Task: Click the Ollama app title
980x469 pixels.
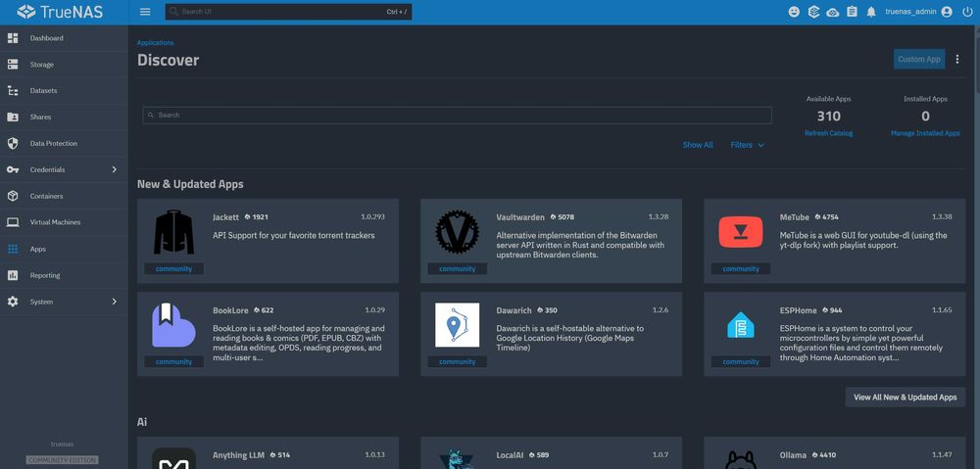Action: 793,455
